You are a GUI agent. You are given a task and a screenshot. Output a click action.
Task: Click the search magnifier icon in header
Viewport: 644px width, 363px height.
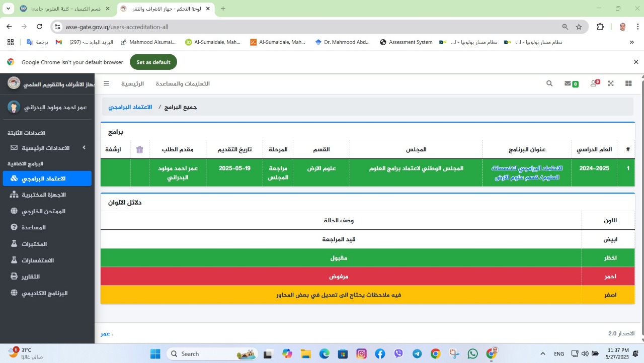549,83
